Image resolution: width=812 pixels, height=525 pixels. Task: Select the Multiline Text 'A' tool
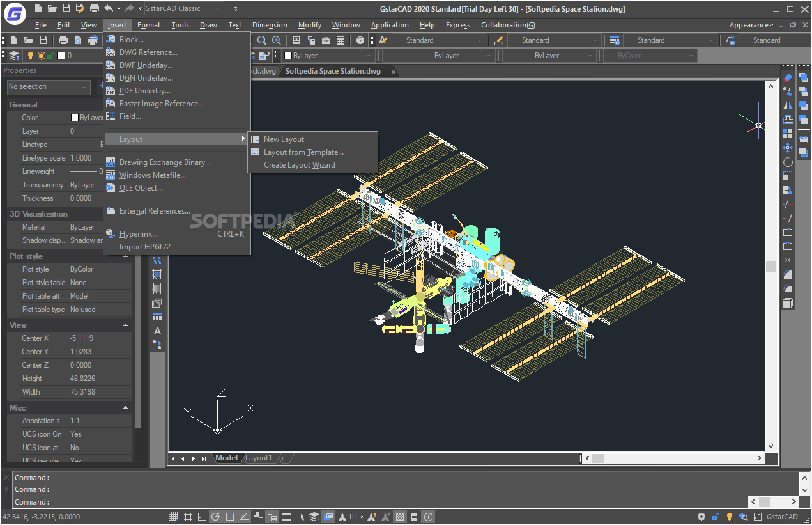(x=157, y=331)
